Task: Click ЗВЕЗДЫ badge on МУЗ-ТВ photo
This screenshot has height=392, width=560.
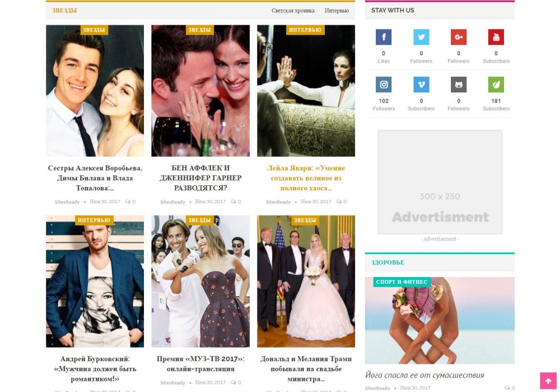Action: (x=200, y=220)
